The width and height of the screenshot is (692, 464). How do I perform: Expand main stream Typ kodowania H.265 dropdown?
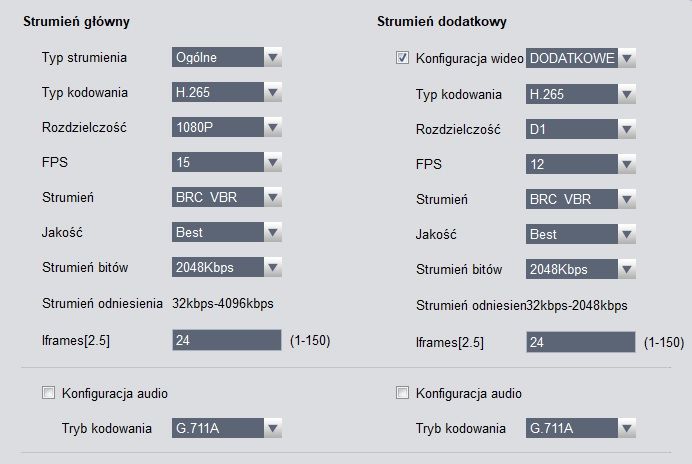coord(226,92)
